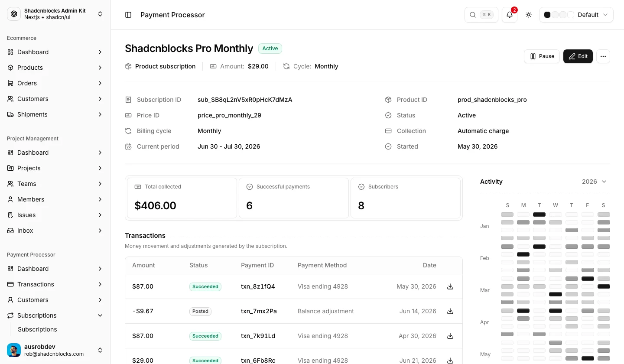Click the Active badge beside the title
Image resolution: width=624 pixels, height=364 pixels.
click(x=270, y=49)
